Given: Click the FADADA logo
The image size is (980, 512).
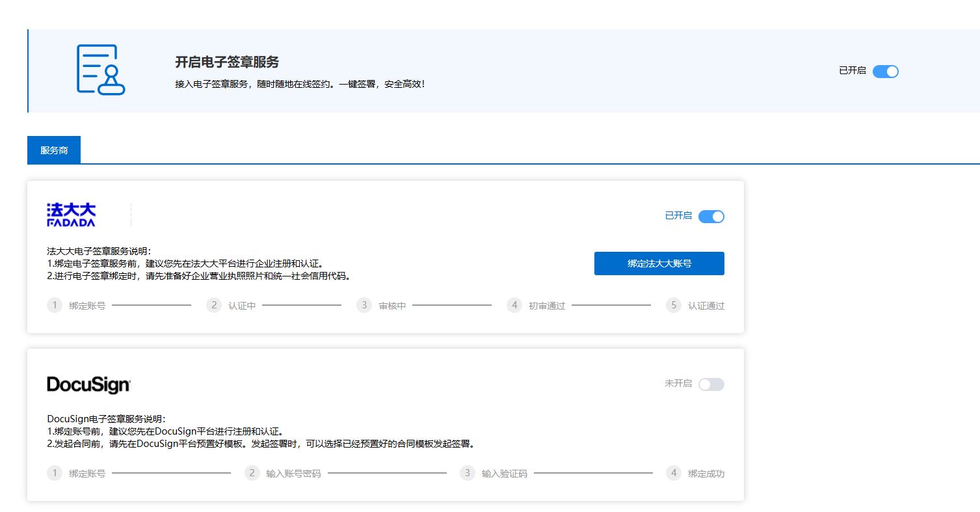Looking at the screenshot, I should click(x=72, y=215).
